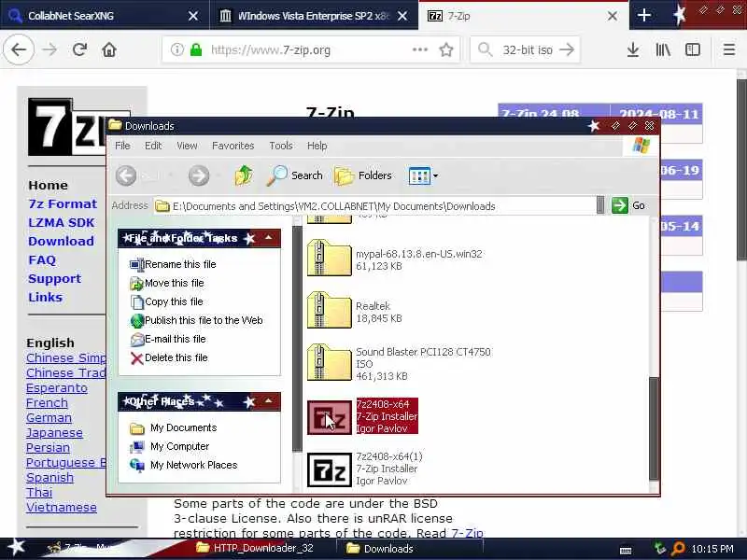Open My Network Places link

[x=184, y=465]
